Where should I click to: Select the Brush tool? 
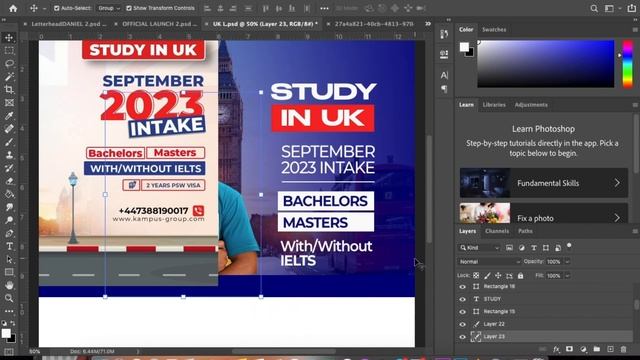tap(9, 142)
